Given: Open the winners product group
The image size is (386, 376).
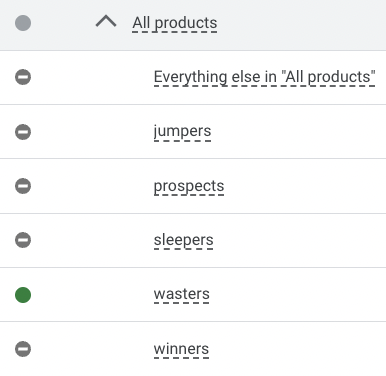Looking at the screenshot, I should [181, 349].
